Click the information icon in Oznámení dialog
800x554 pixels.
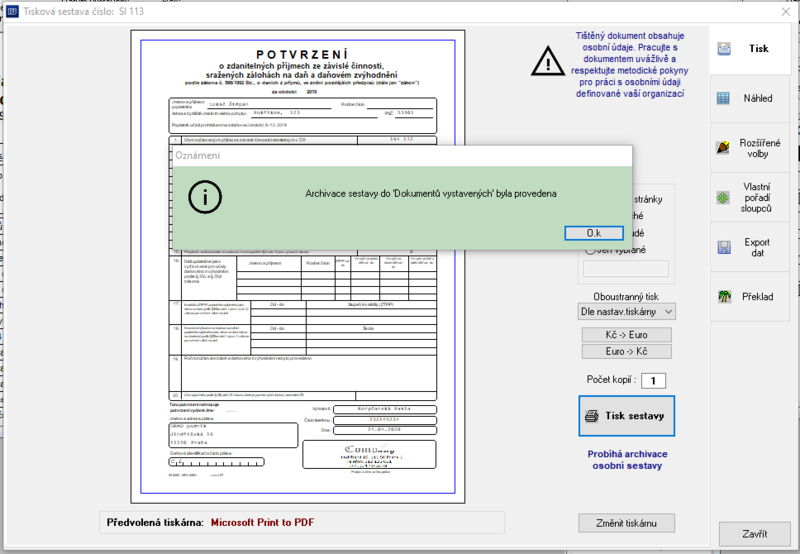click(x=205, y=197)
